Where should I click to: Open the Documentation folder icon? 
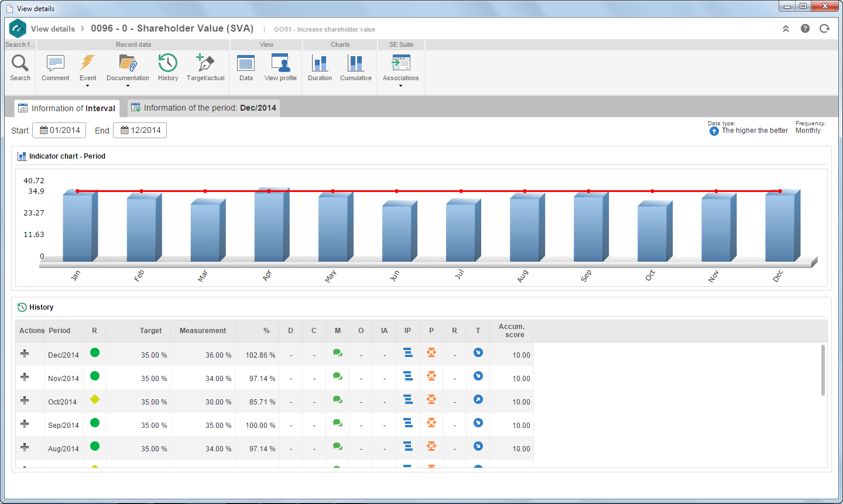point(128,63)
